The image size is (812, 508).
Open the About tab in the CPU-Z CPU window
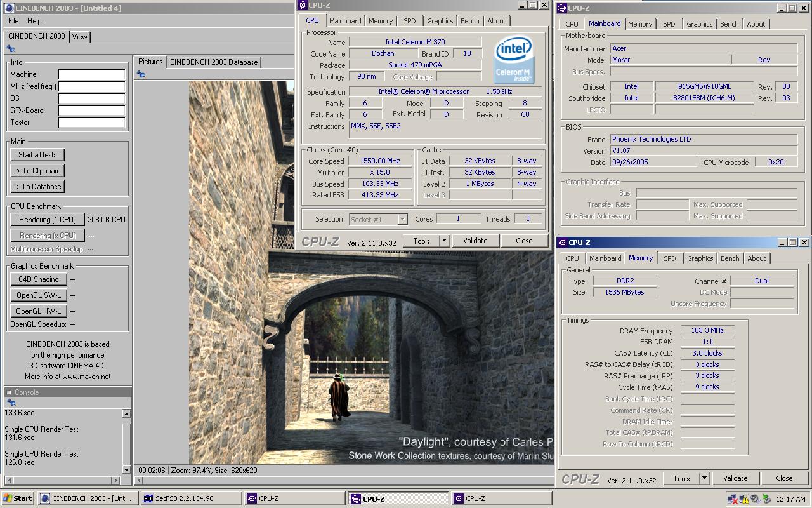point(497,21)
